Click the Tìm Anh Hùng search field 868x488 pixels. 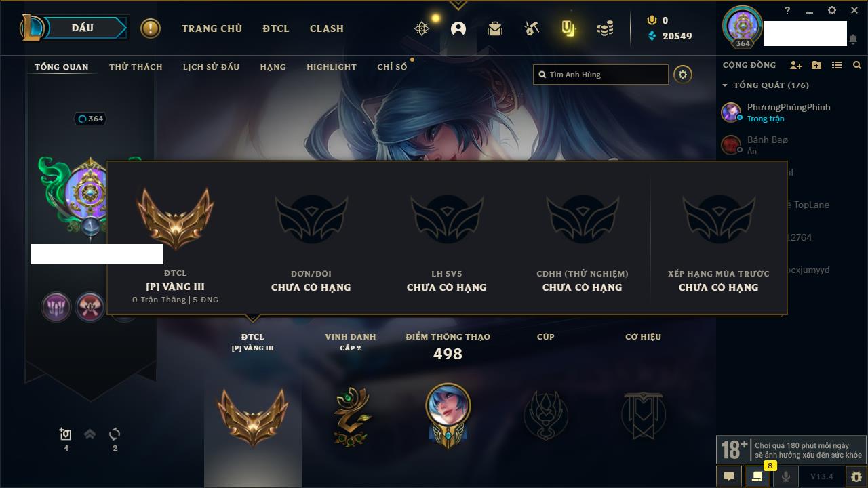601,75
